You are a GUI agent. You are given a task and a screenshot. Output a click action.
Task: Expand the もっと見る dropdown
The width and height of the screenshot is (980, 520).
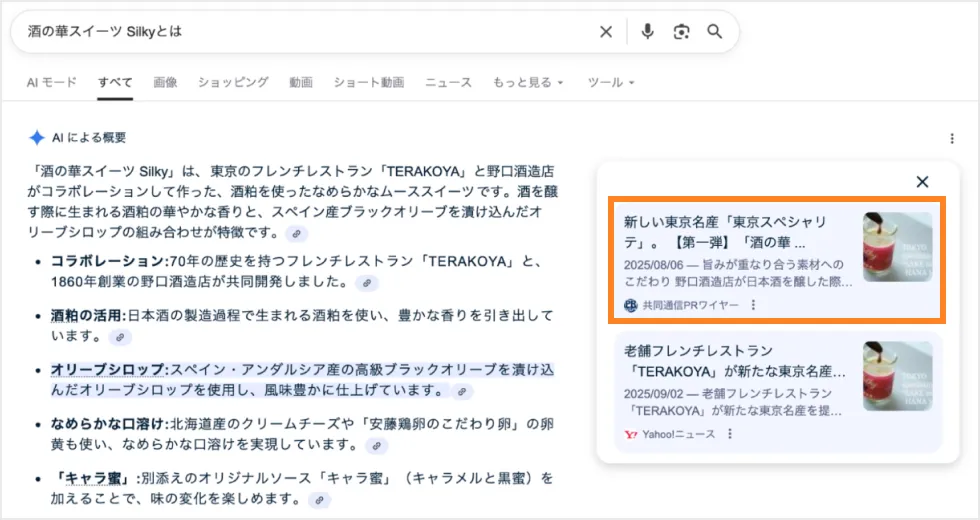(528, 82)
